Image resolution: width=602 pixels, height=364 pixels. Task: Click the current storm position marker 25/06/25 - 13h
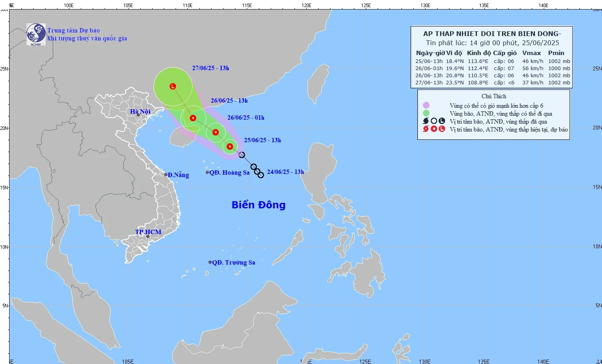pos(230,147)
